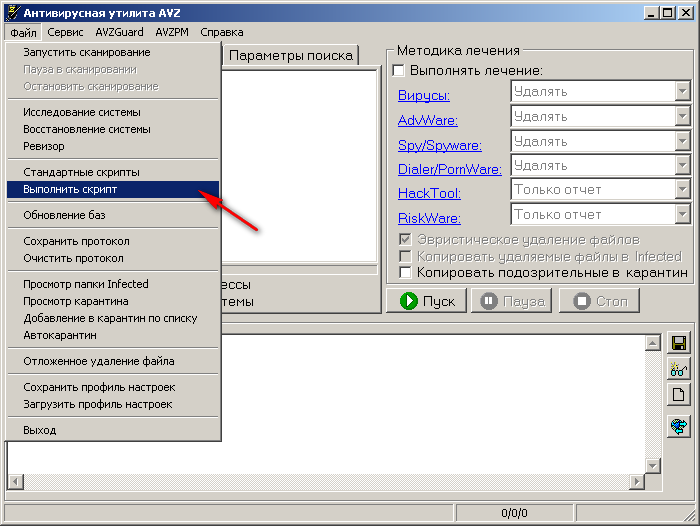Expand the HackTool action dropdown
Viewport: 700px width, 526px height.
683,190
